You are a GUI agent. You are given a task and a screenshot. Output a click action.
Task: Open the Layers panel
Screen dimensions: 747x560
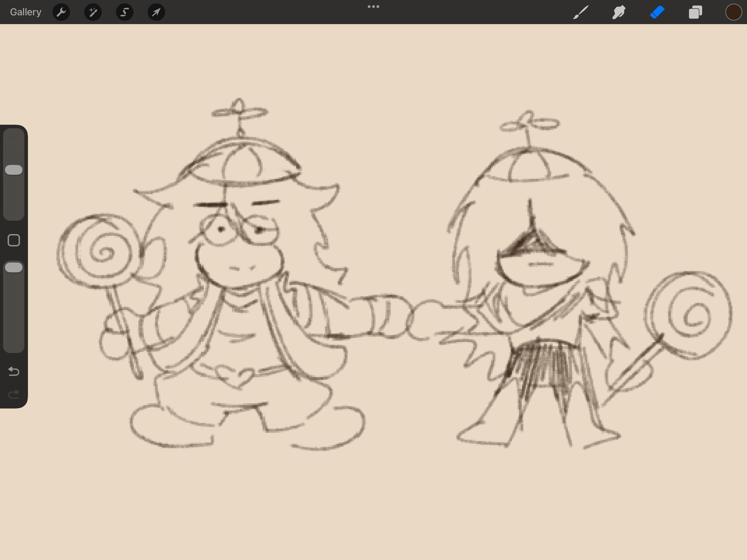point(695,12)
